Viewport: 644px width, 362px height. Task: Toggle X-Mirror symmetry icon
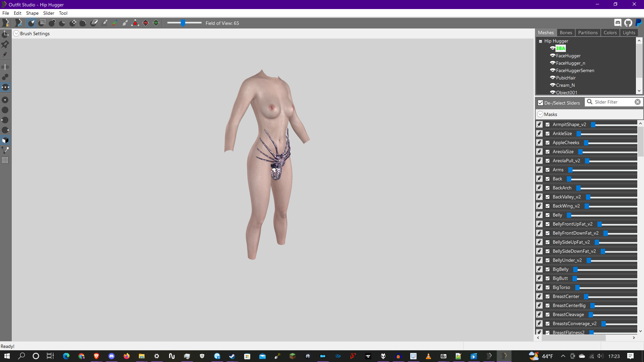(5, 67)
